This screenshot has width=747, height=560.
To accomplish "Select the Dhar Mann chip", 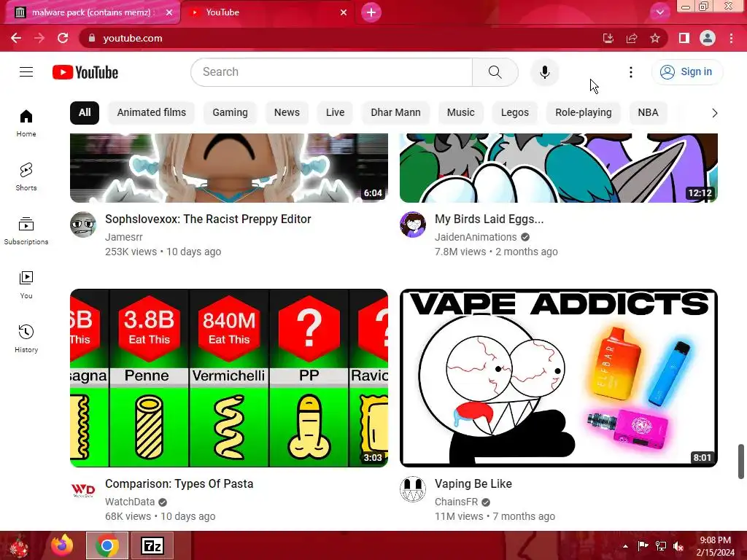I will pyautogui.click(x=396, y=113).
